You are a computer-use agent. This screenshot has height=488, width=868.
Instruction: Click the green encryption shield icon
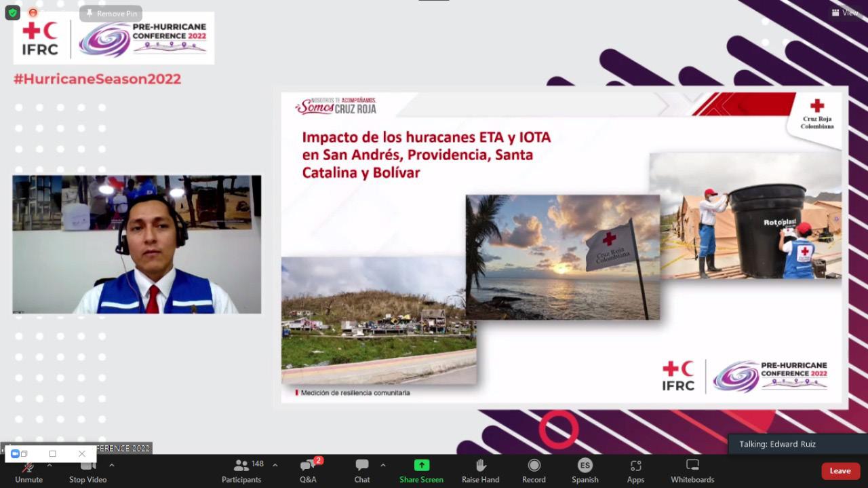pos(13,13)
